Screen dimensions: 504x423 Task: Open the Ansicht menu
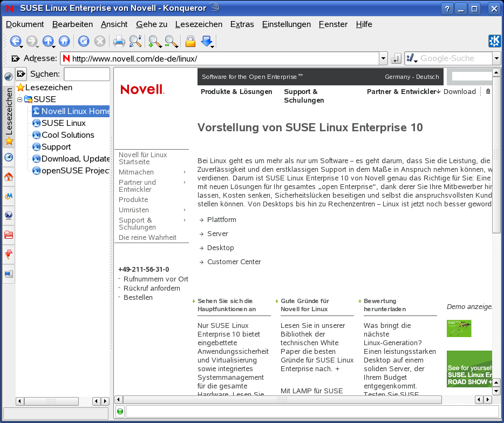click(114, 24)
